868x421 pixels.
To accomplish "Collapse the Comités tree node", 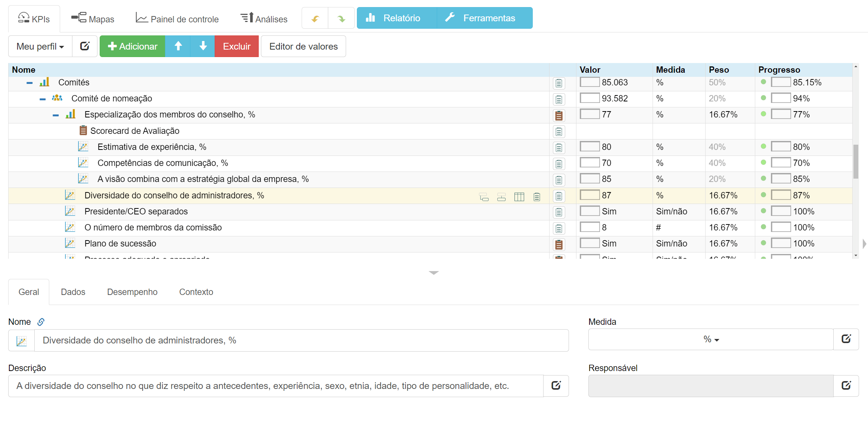I will click(29, 82).
